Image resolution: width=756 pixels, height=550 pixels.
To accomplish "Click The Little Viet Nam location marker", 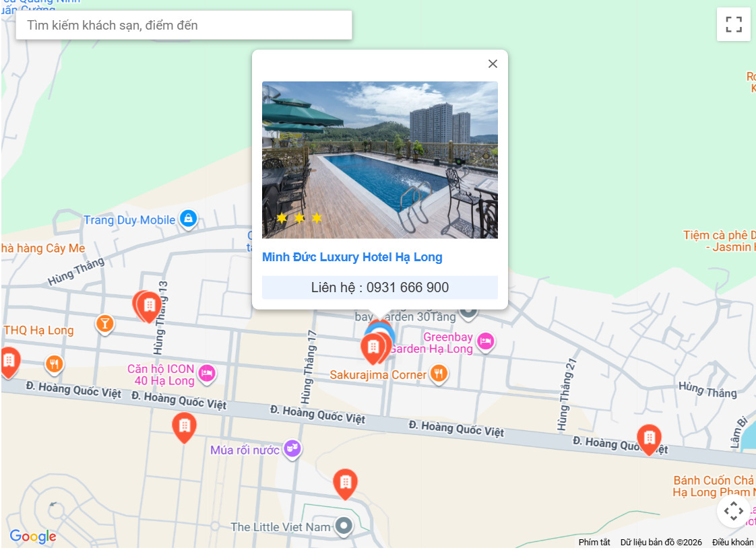I will [x=344, y=526].
